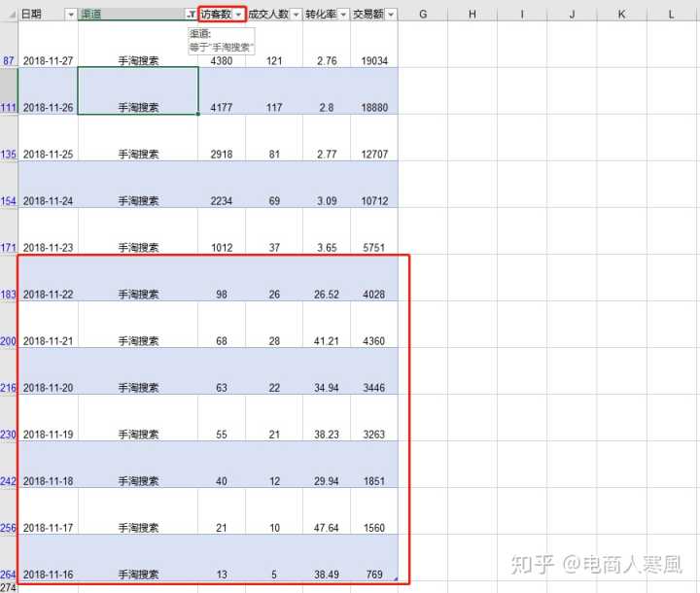Open the 日期 column filter dropdown
Image resolution: width=700 pixels, height=593 pixels.
[x=70, y=15]
